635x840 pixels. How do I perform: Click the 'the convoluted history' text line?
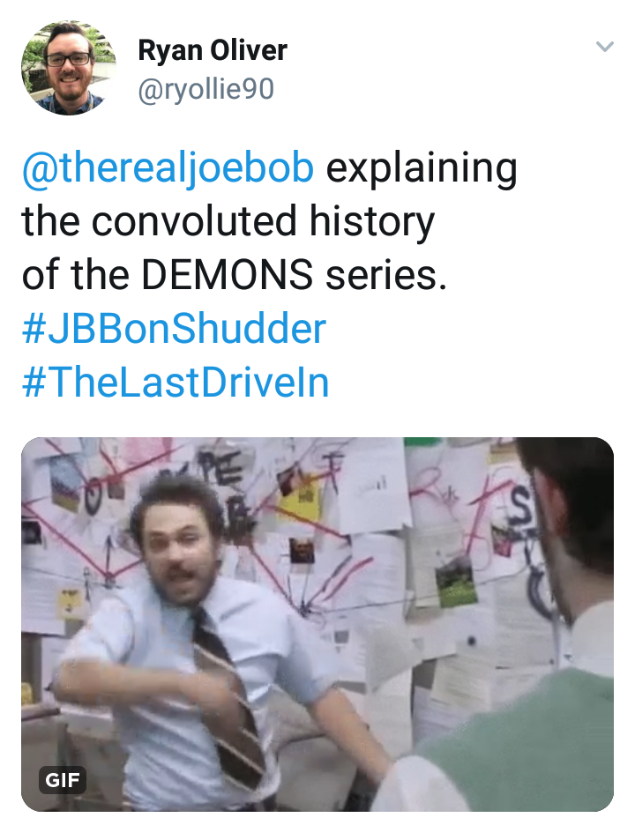[228, 221]
